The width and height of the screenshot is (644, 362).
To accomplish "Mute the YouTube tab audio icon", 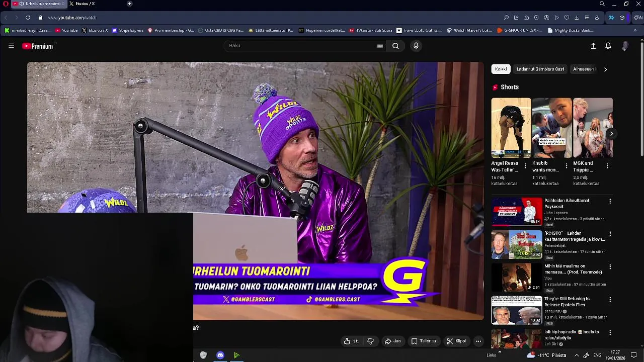I will [22, 4].
